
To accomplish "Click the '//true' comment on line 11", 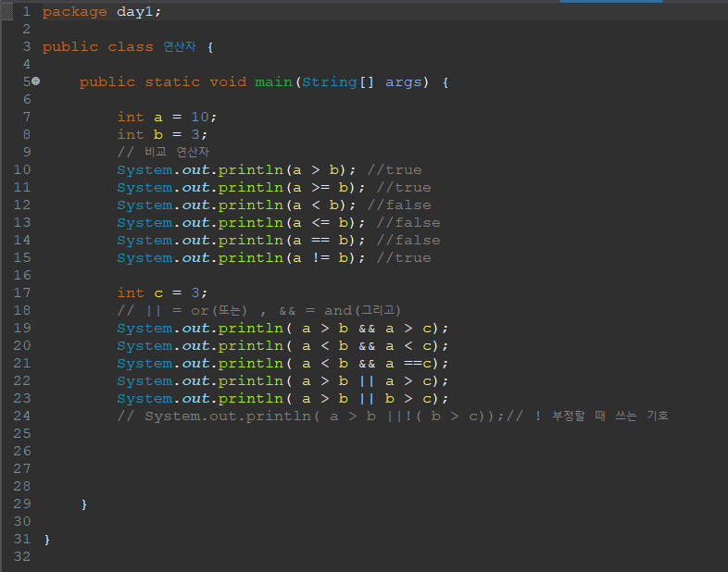I will tap(404, 187).
